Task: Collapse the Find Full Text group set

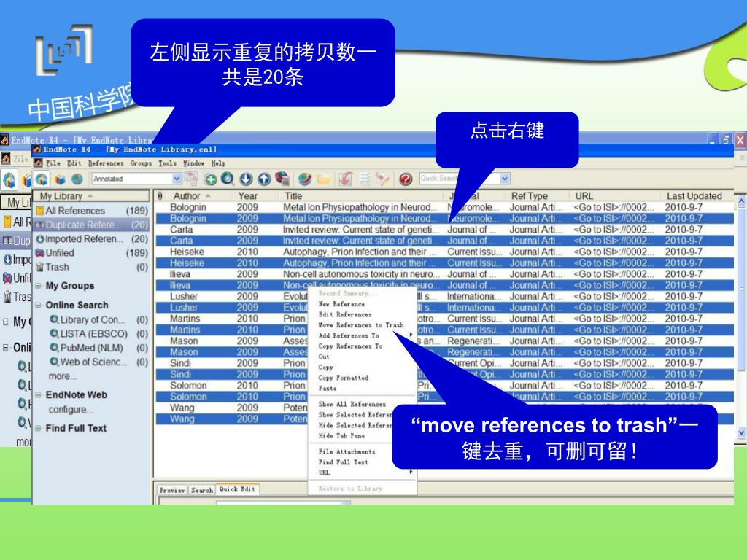Action: (x=39, y=428)
